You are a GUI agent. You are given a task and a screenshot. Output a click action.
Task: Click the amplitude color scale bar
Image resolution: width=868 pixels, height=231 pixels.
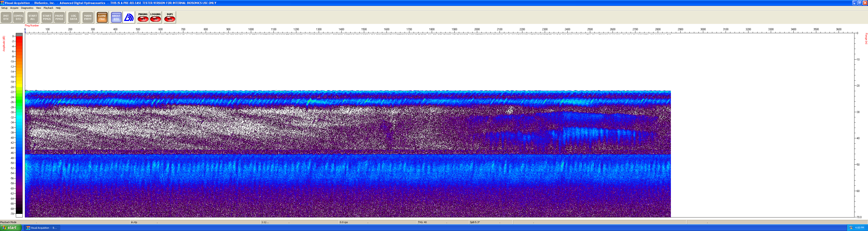(x=19, y=125)
